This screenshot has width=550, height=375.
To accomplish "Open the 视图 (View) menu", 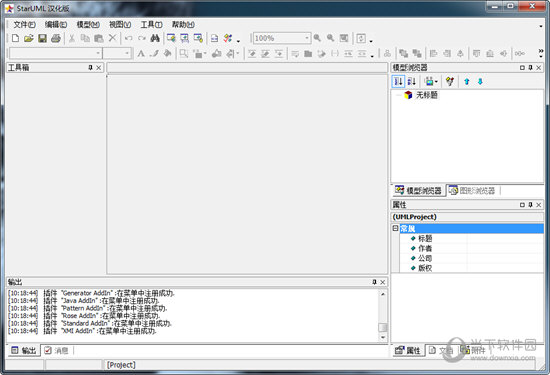I will click(x=120, y=25).
